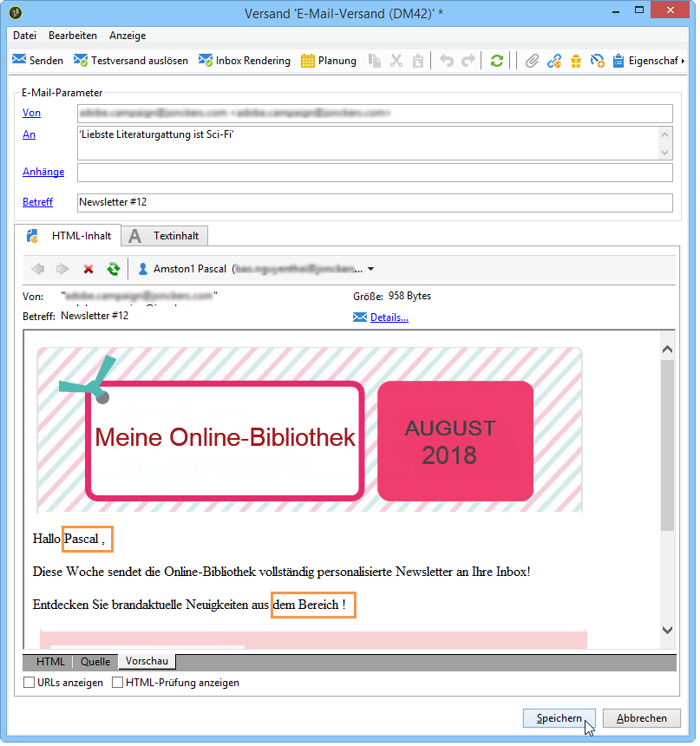Click the orange gift offer icon
The width and height of the screenshot is (700, 746).
point(576,61)
